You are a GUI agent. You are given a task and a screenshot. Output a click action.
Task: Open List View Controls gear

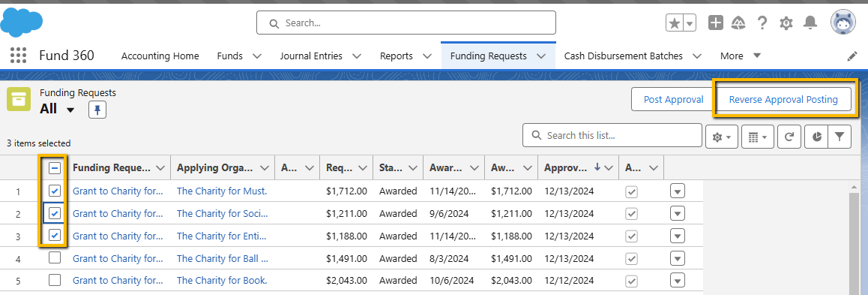[722, 136]
